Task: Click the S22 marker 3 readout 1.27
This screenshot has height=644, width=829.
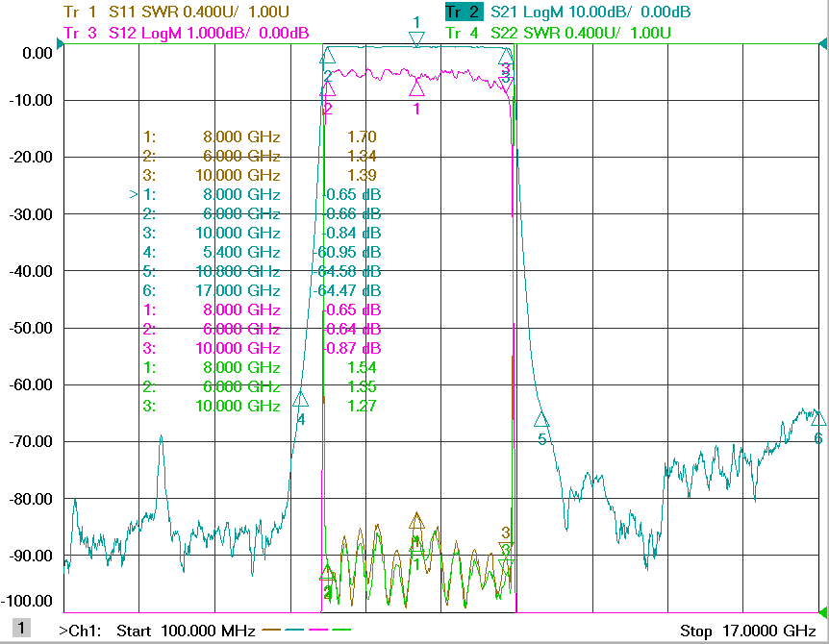Action: (362, 406)
